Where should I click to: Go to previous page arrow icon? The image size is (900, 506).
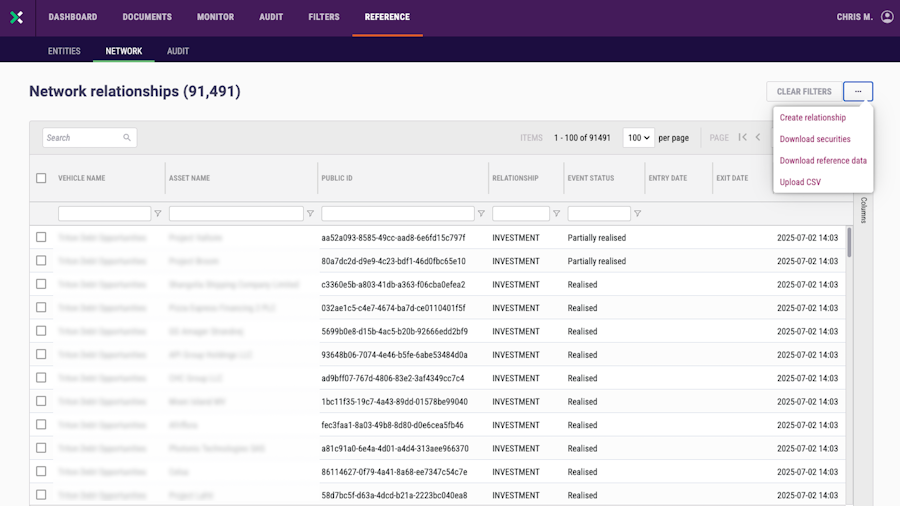click(758, 137)
